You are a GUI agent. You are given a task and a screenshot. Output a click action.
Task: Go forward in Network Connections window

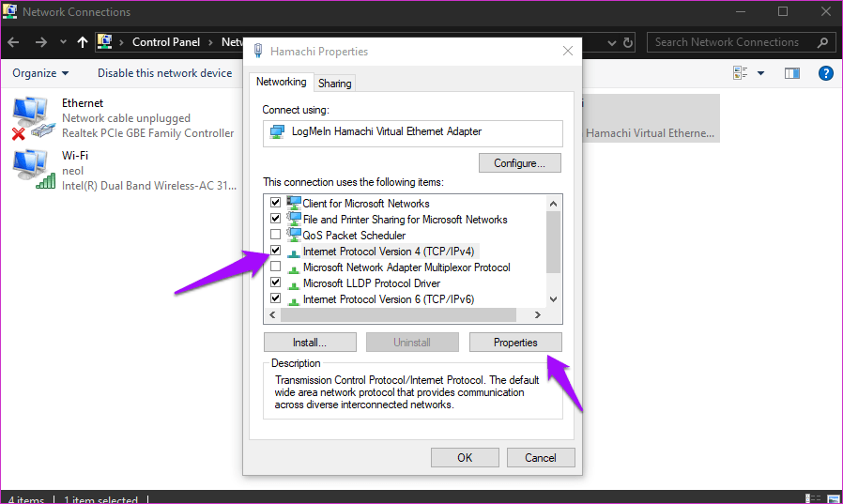pyautogui.click(x=41, y=42)
